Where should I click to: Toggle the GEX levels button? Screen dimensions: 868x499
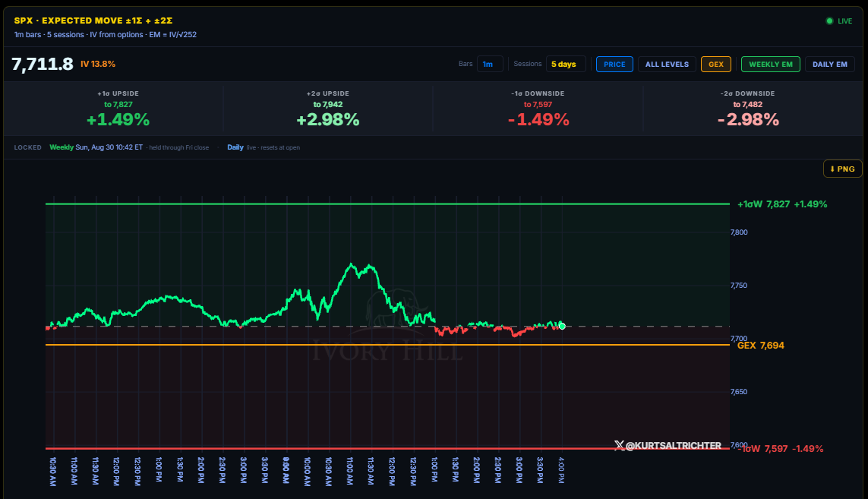click(x=716, y=65)
